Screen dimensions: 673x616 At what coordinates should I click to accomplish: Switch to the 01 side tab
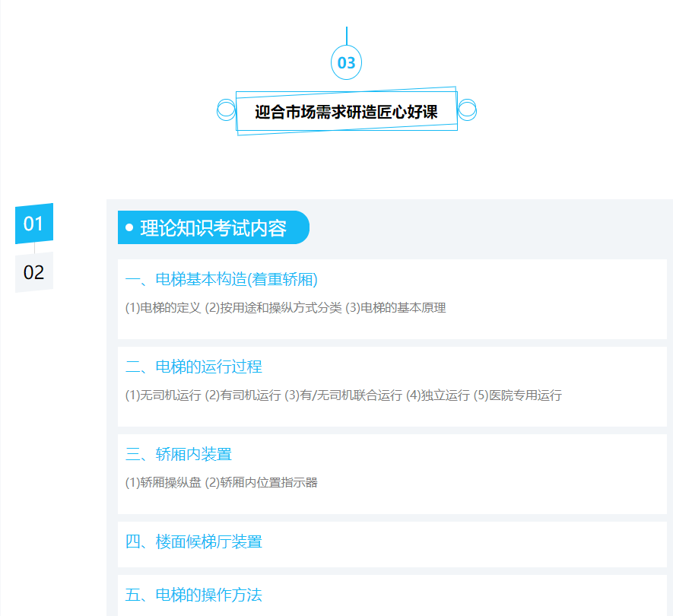(34, 224)
